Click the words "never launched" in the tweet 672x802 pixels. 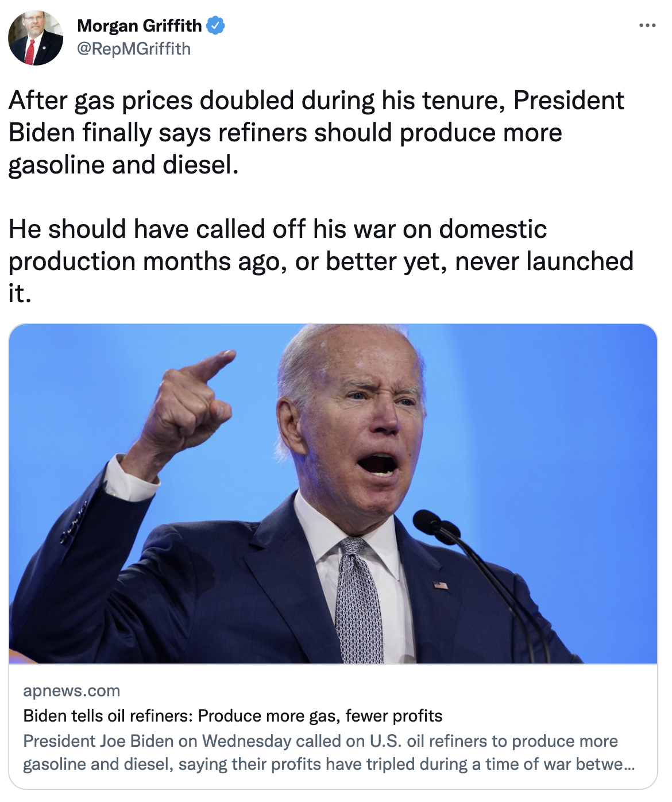(x=544, y=261)
